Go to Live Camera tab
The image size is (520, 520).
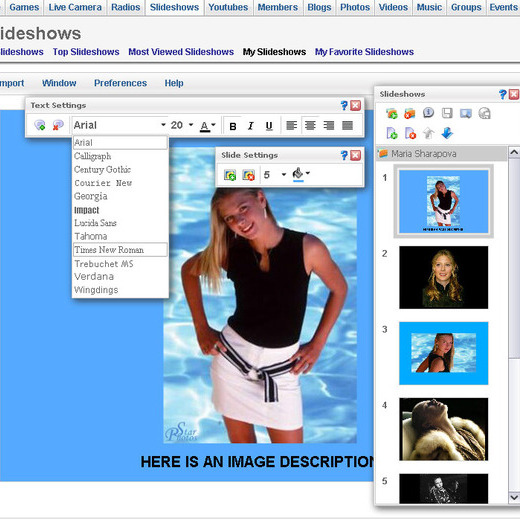tap(75, 7)
